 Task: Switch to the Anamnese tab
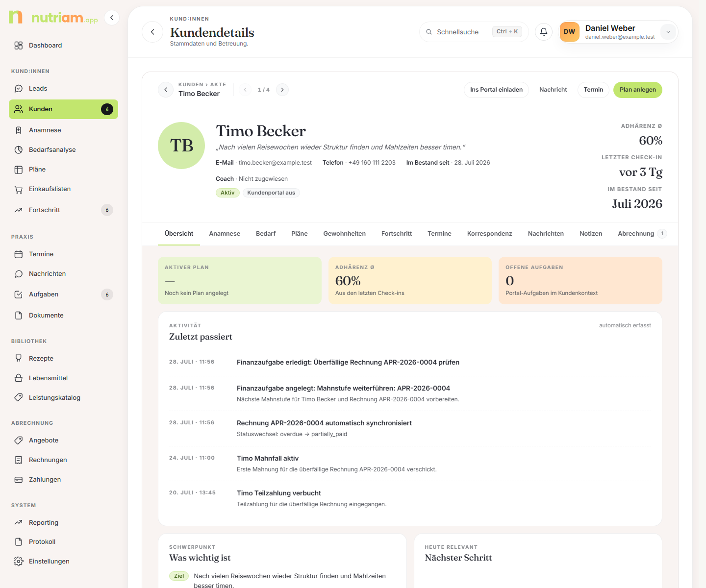click(225, 234)
